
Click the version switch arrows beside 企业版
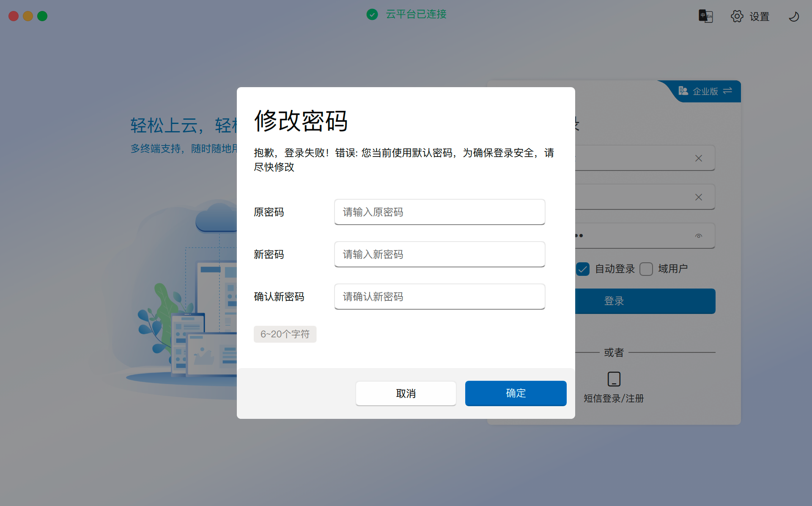click(727, 91)
